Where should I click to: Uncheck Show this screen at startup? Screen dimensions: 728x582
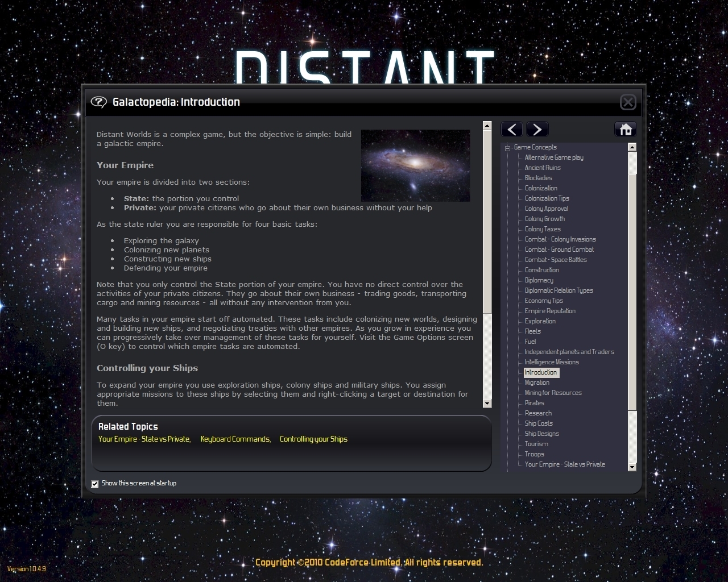pyautogui.click(x=95, y=484)
